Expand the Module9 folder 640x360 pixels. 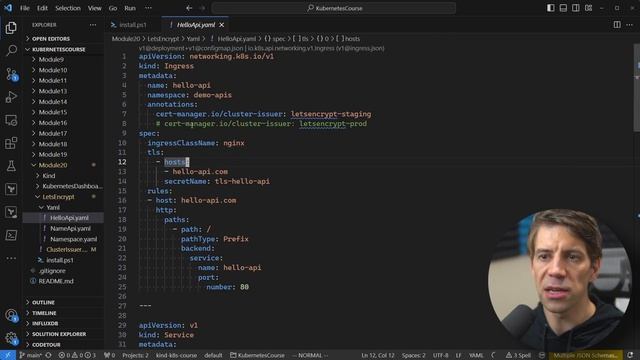[51, 60]
